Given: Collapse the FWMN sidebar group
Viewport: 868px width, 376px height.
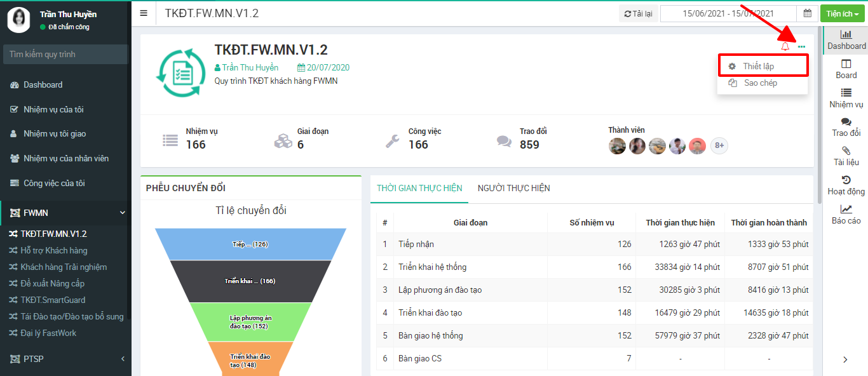Looking at the screenshot, I should click(123, 213).
